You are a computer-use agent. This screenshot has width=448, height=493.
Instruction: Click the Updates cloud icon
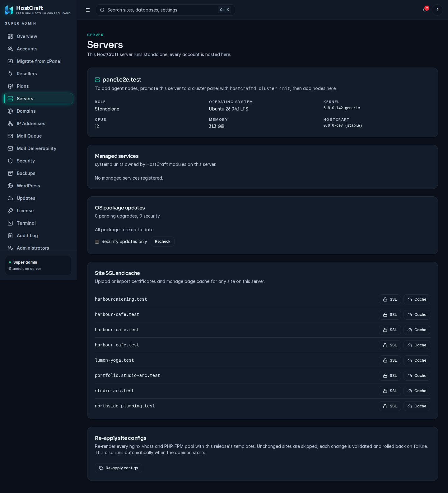(x=10, y=198)
